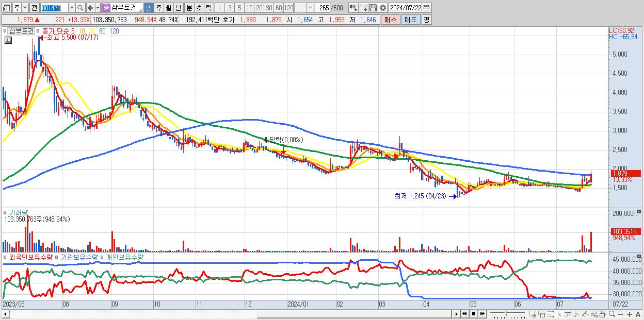This screenshot has width=644, height=320.
Task: Click the 평 button
Action: tap(426, 20)
